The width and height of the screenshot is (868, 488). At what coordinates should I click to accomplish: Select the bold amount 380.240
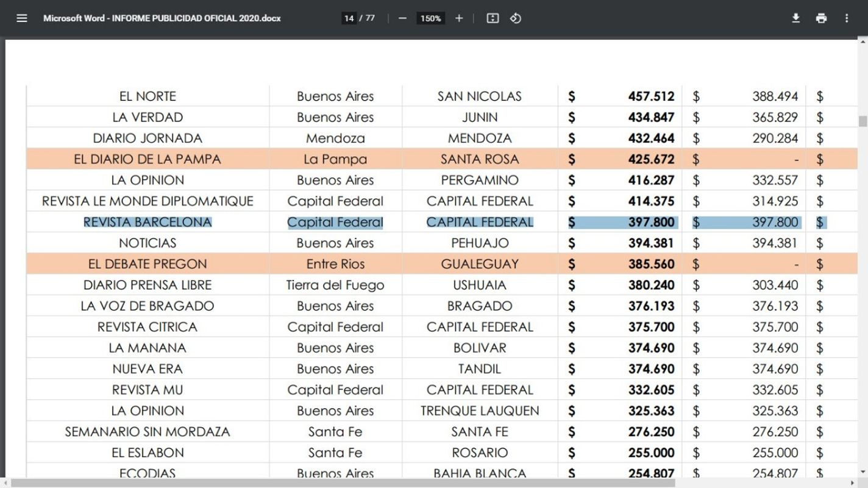pos(651,285)
